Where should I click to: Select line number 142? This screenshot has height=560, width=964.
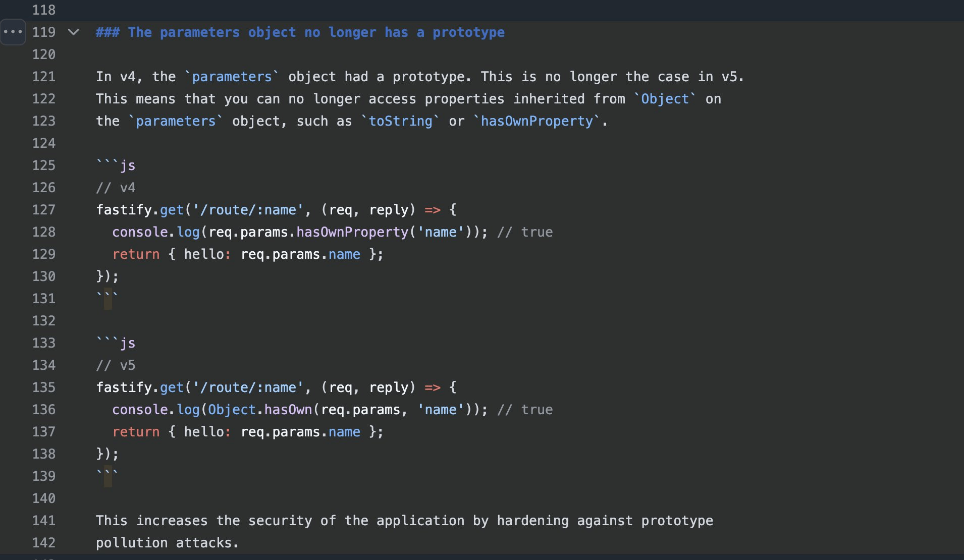[44, 543]
